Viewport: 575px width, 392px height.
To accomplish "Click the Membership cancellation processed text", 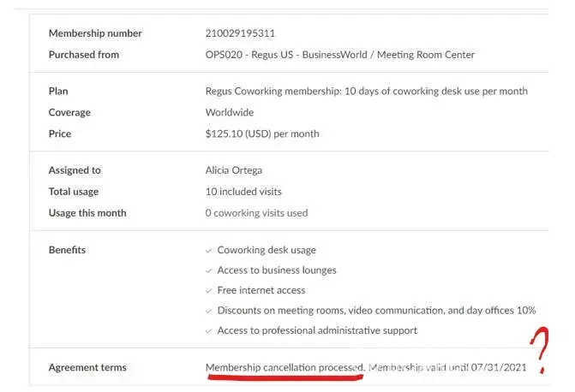I will 285,368.
